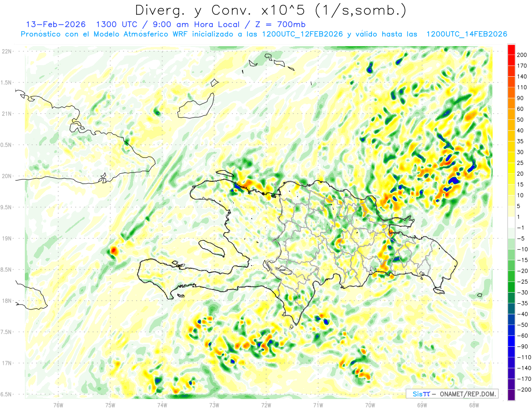
Task: Click the '22N' latitude label
Action: click(x=7, y=51)
